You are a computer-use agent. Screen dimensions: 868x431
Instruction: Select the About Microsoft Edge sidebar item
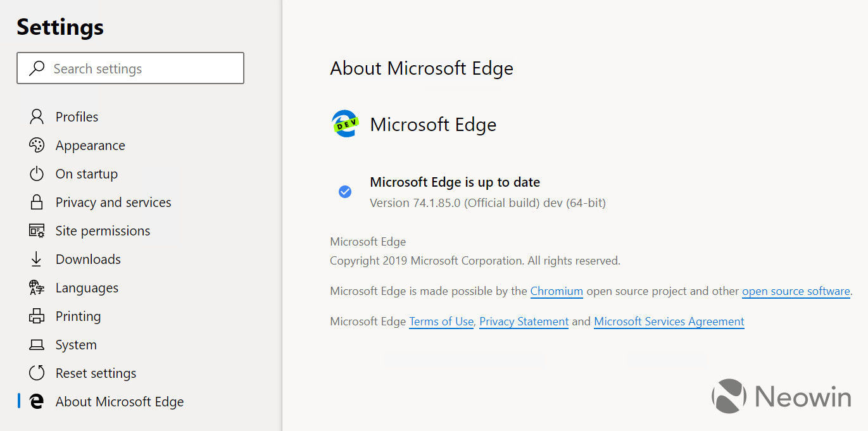pyautogui.click(x=119, y=401)
